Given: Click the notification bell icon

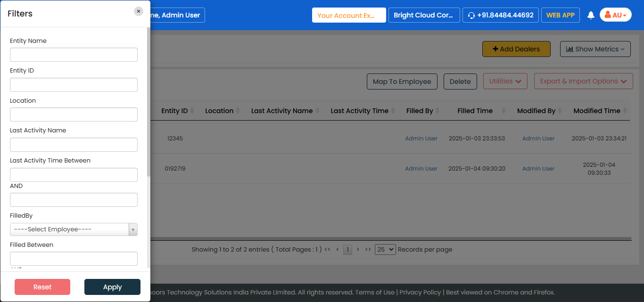Looking at the screenshot, I should pos(591,15).
